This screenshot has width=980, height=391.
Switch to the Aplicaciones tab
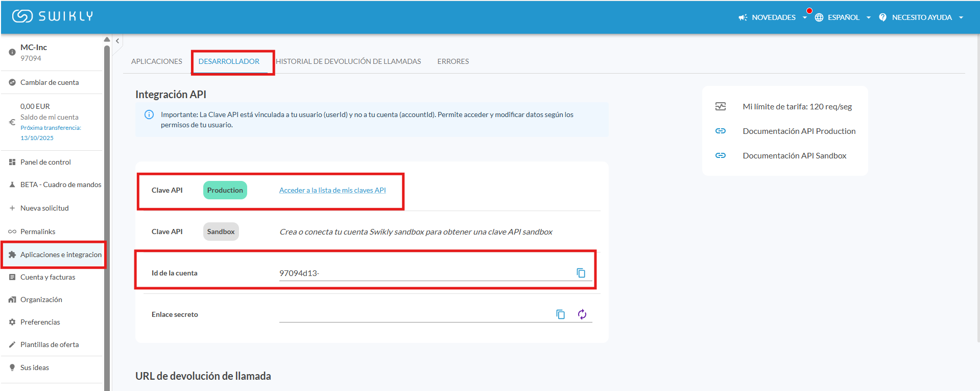tap(157, 61)
